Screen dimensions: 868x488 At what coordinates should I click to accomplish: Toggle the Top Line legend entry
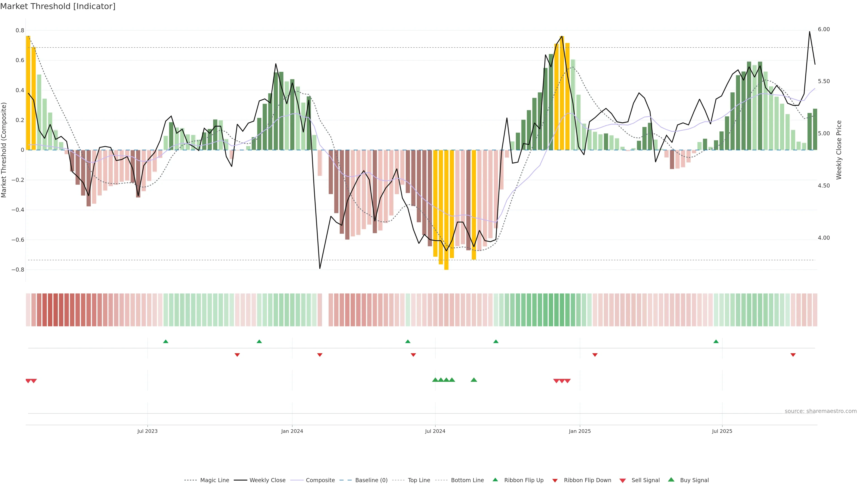(x=419, y=480)
